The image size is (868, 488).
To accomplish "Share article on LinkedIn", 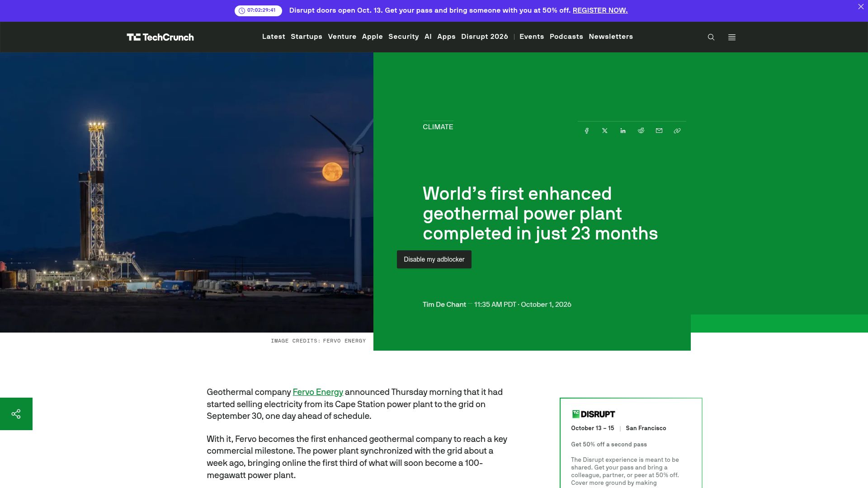I will pyautogui.click(x=623, y=131).
